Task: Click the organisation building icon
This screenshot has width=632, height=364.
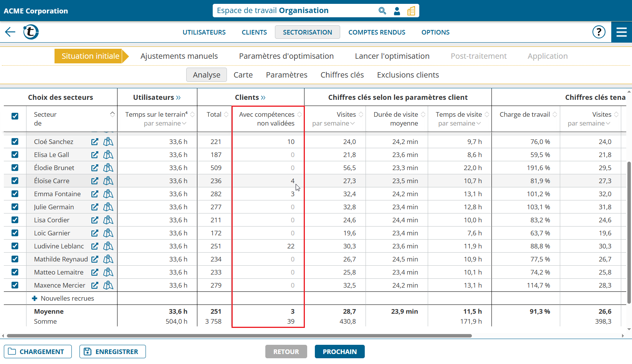Action: (411, 11)
